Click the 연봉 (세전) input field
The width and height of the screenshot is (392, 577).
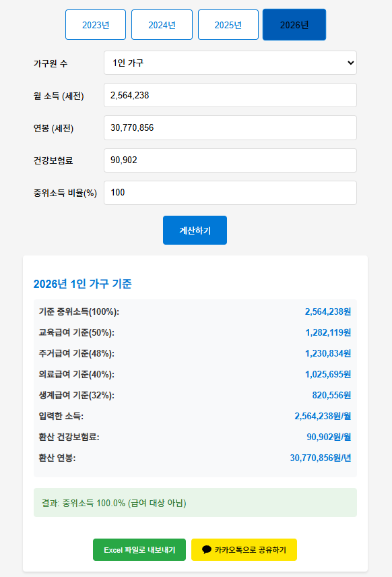click(x=230, y=127)
